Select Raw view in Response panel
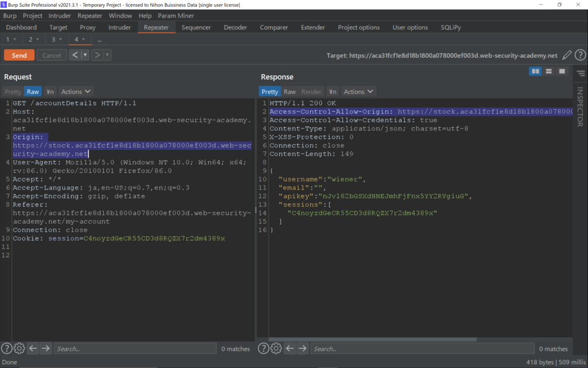Screen dimensions: 588x368 point(290,92)
